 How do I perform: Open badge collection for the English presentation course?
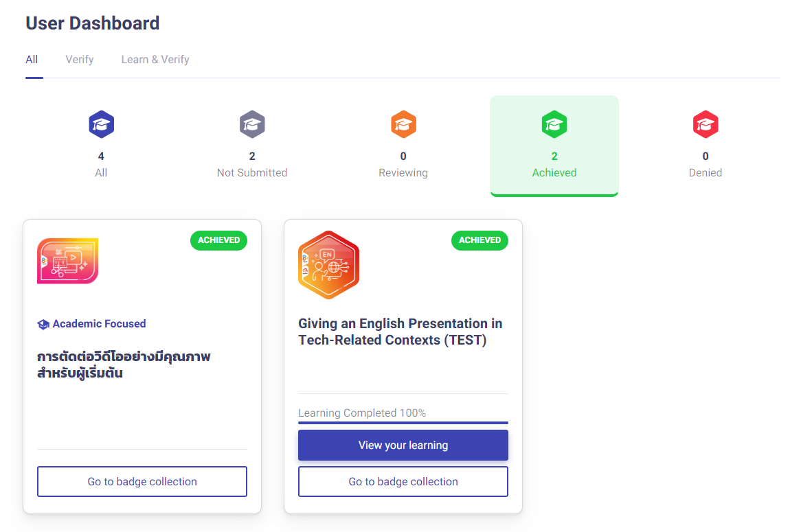tap(403, 481)
